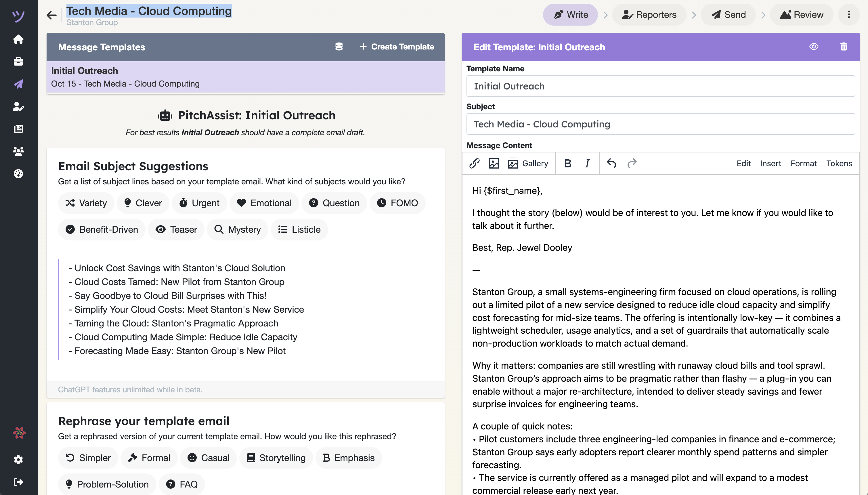Open the Edit menu in the editor
This screenshot has width=868, height=495.
744,164
